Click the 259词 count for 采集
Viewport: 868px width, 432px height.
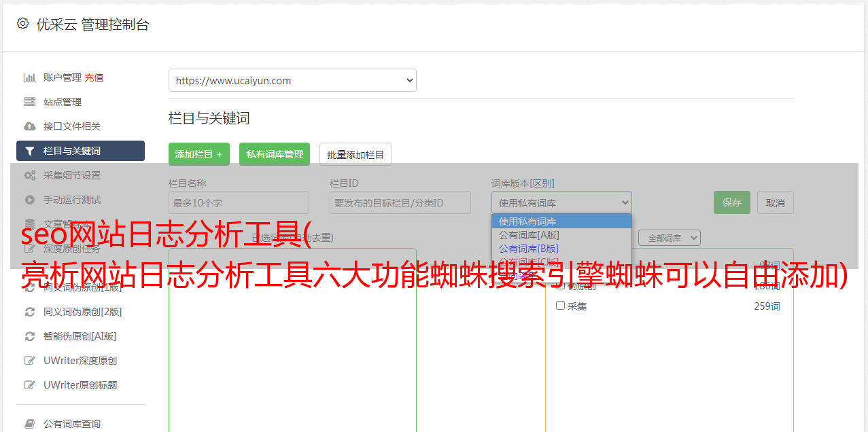click(767, 306)
